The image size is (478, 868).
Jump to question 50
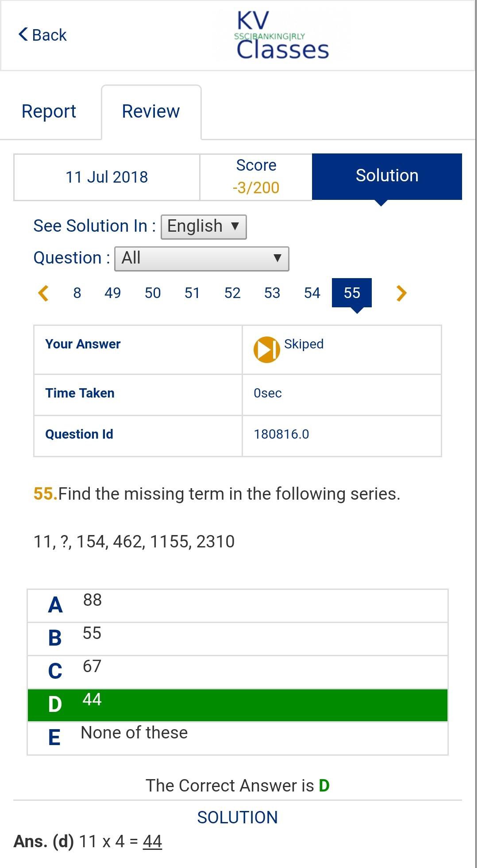point(153,293)
